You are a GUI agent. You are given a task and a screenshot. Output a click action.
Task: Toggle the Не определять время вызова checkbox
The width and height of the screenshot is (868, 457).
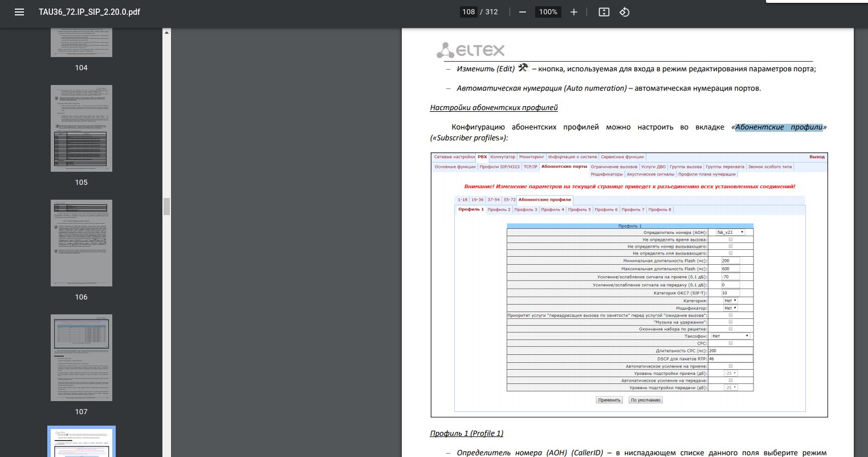pos(731,239)
